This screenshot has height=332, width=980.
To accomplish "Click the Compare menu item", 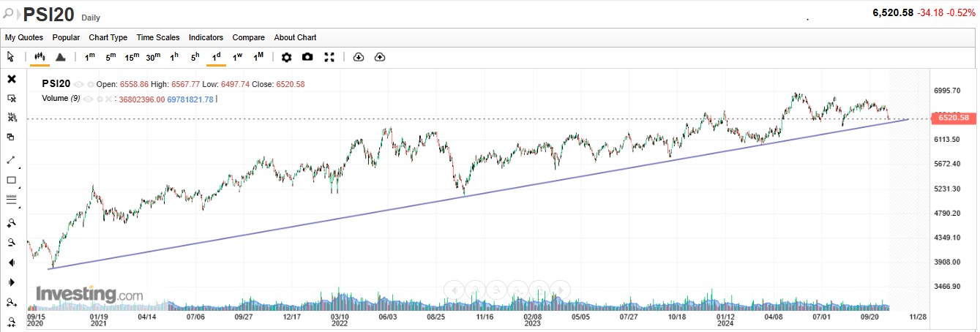I will click(x=248, y=37).
